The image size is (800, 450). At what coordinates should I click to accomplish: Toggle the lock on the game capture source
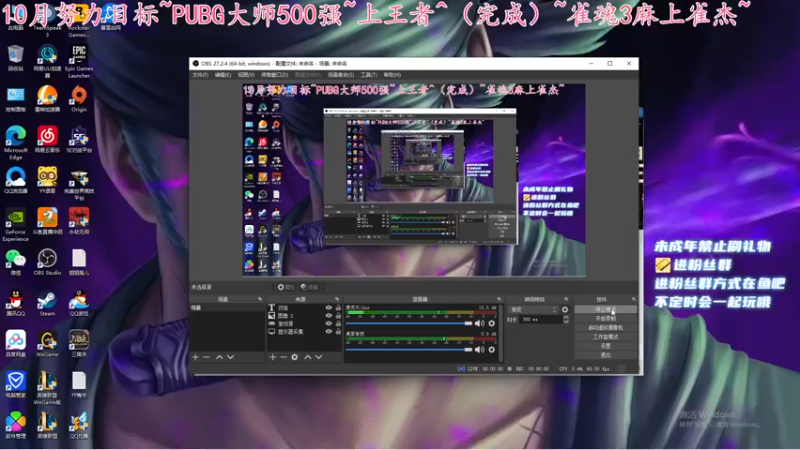click(338, 323)
